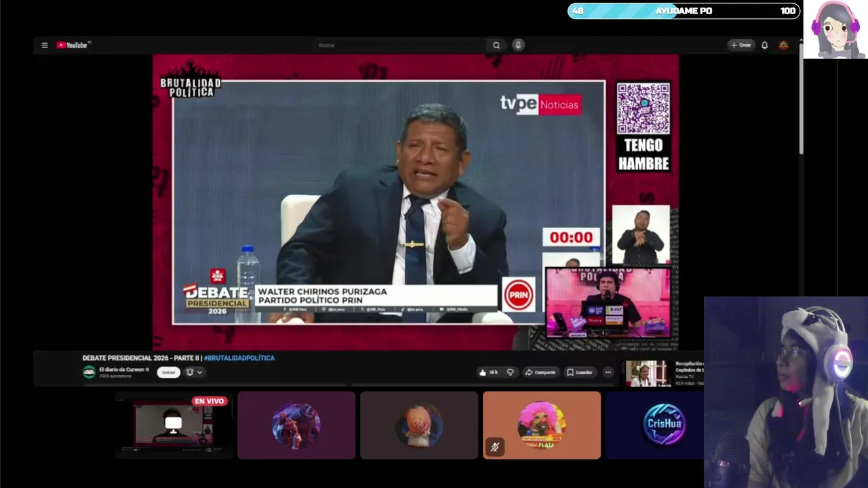Click the QR code TENGO HAMBRE
The height and width of the screenshot is (488, 868).
click(643, 108)
